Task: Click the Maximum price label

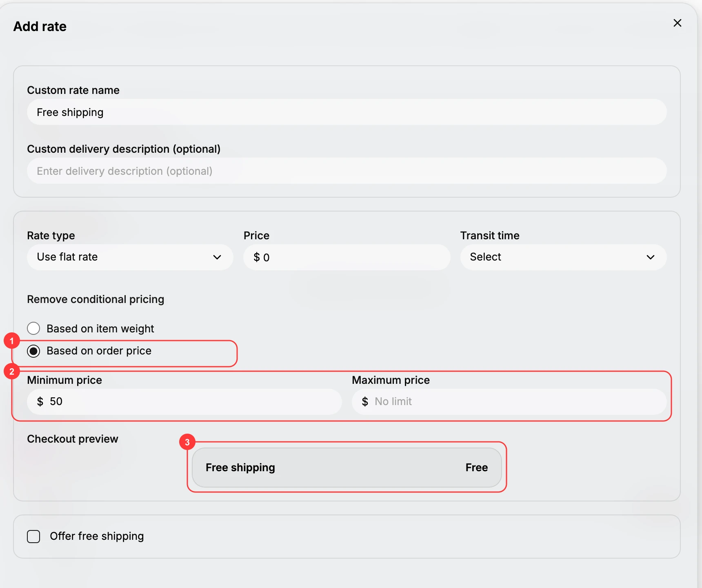Action: (x=391, y=380)
